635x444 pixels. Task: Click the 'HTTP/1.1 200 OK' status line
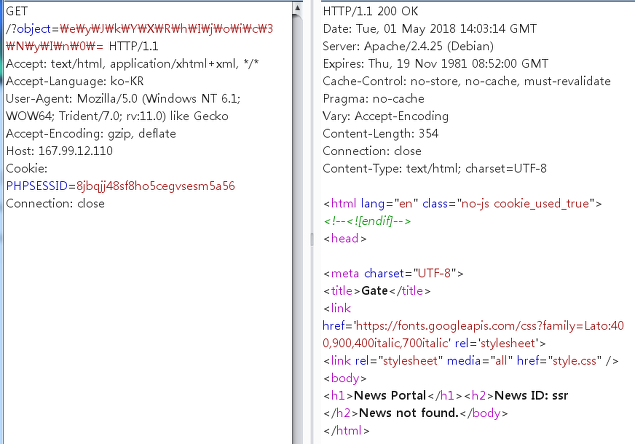coord(371,11)
